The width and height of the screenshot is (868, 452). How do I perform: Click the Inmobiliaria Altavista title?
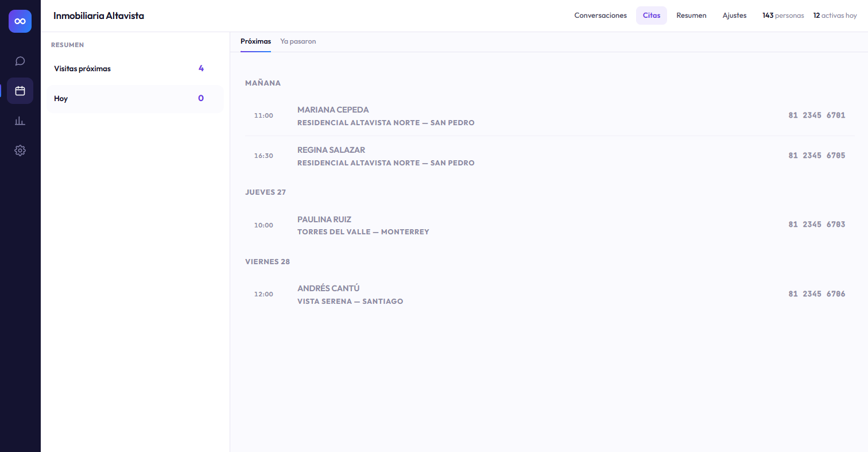tap(99, 16)
